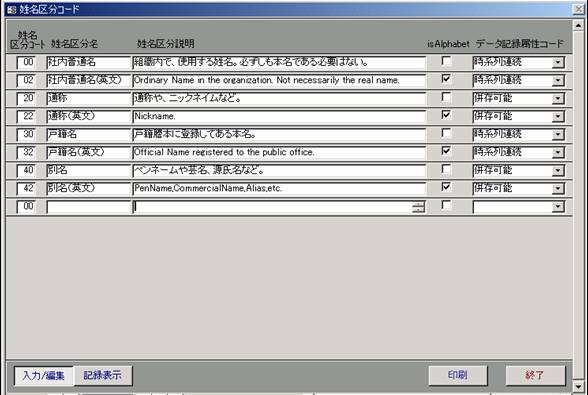Click the 印刷 print button

458,375
